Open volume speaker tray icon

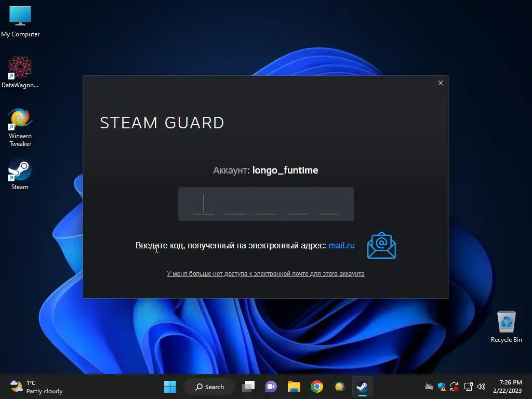coord(481,387)
